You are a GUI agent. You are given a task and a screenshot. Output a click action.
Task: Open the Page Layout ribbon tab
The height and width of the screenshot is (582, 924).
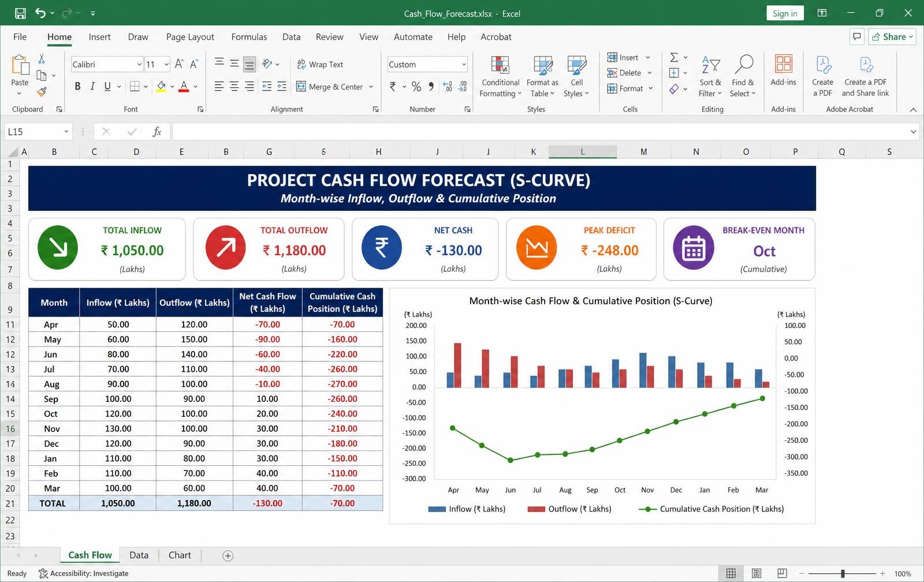tap(190, 37)
